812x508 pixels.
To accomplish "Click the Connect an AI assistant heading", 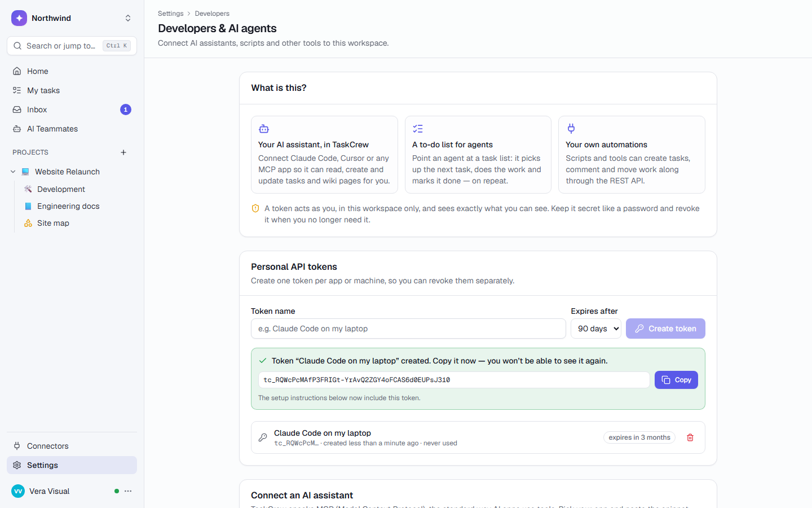I will click(x=302, y=495).
